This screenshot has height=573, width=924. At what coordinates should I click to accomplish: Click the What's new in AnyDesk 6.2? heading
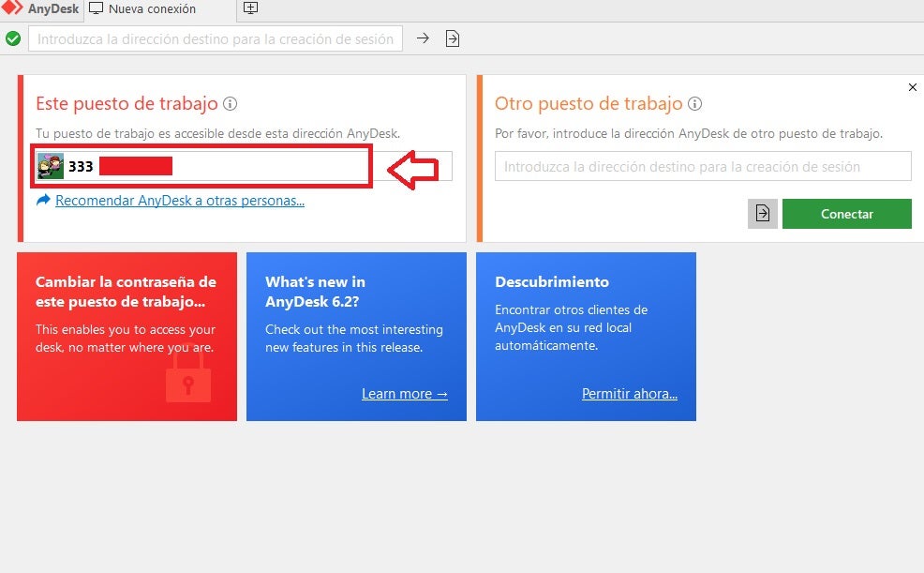pos(315,292)
